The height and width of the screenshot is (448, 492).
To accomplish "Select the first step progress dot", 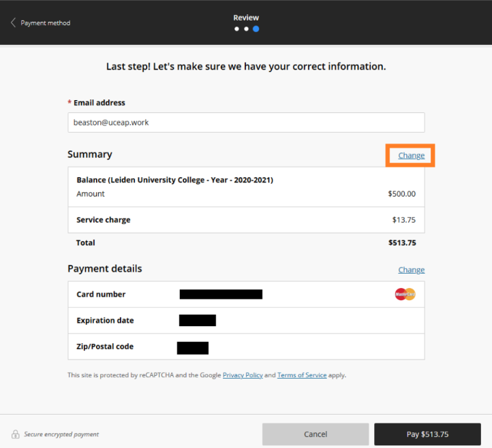I will [x=236, y=29].
